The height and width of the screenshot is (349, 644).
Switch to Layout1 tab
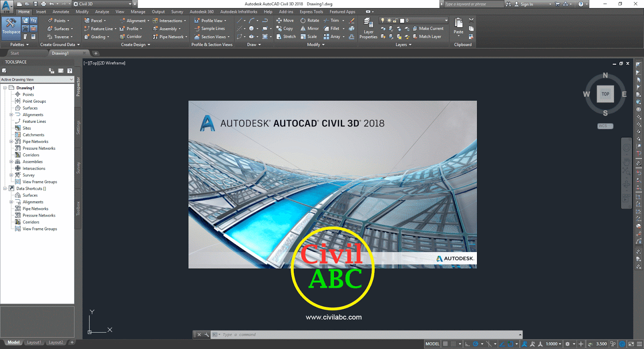point(34,343)
